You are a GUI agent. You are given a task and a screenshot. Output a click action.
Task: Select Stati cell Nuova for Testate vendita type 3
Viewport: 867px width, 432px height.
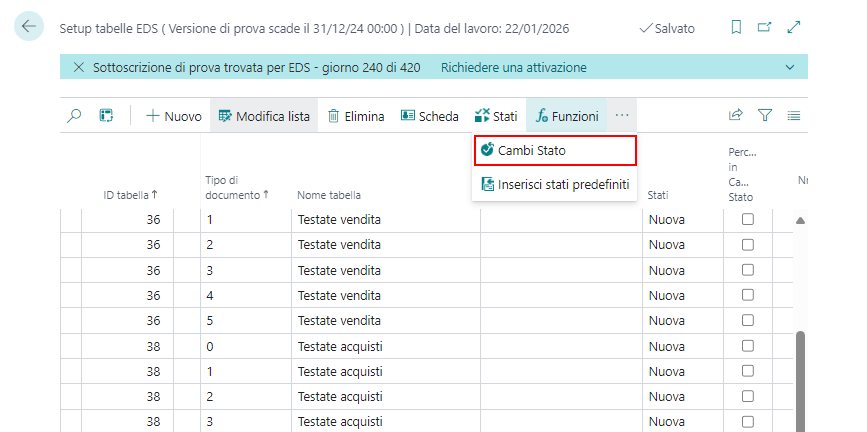[683, 270]
